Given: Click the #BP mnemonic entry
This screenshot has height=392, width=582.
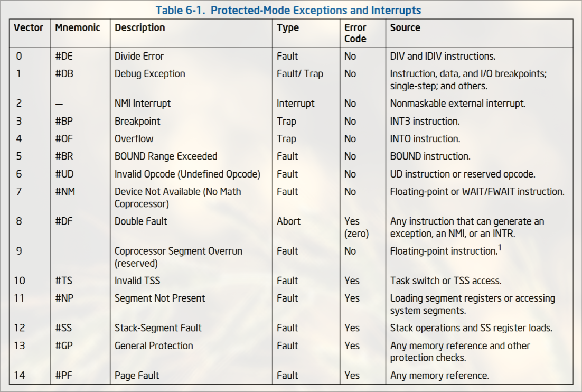Looking at the screenshot, I should point(64,121).
